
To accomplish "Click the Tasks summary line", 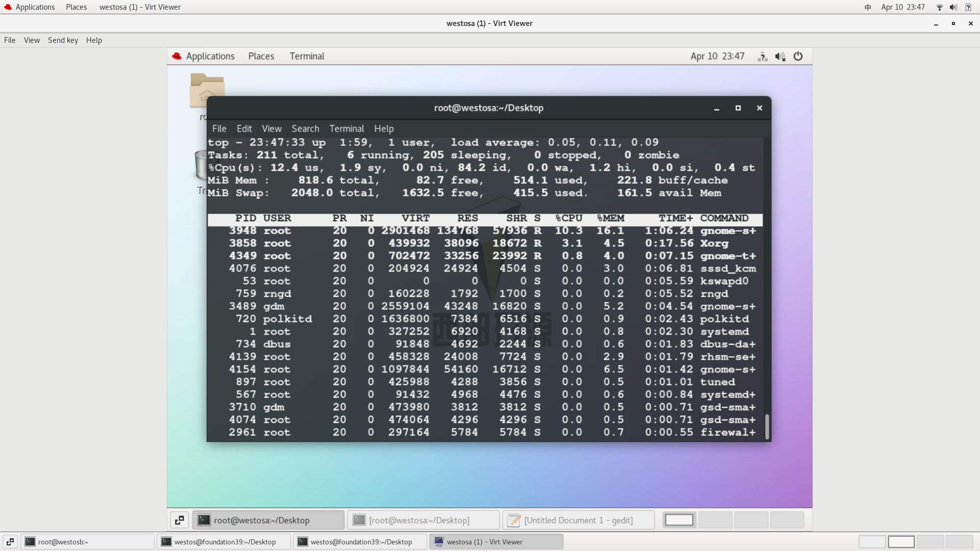I will (x=444, y=155).
